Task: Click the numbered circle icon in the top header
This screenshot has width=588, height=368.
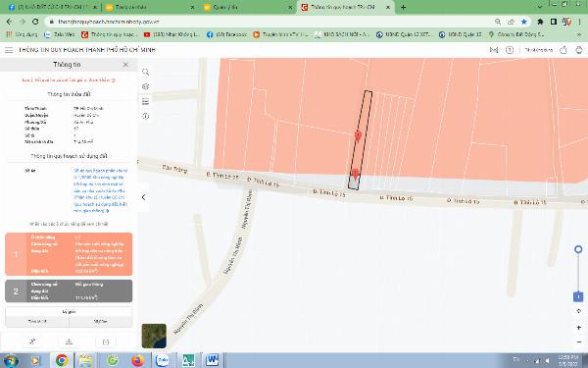Action: (x=510, y=50)
